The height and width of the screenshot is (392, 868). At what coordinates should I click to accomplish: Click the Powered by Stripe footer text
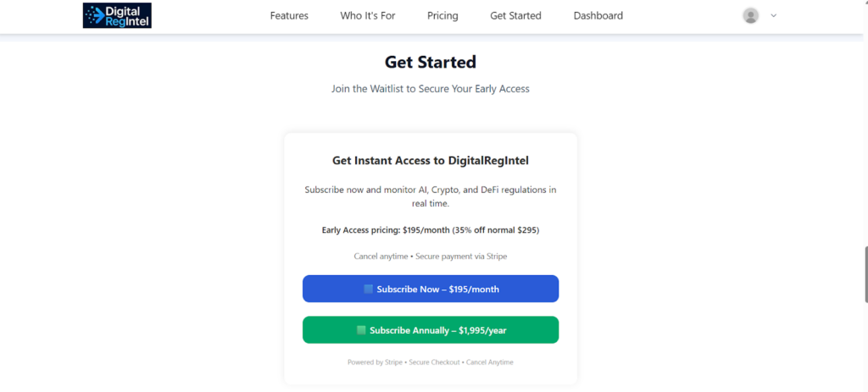[x=431, y=362]
